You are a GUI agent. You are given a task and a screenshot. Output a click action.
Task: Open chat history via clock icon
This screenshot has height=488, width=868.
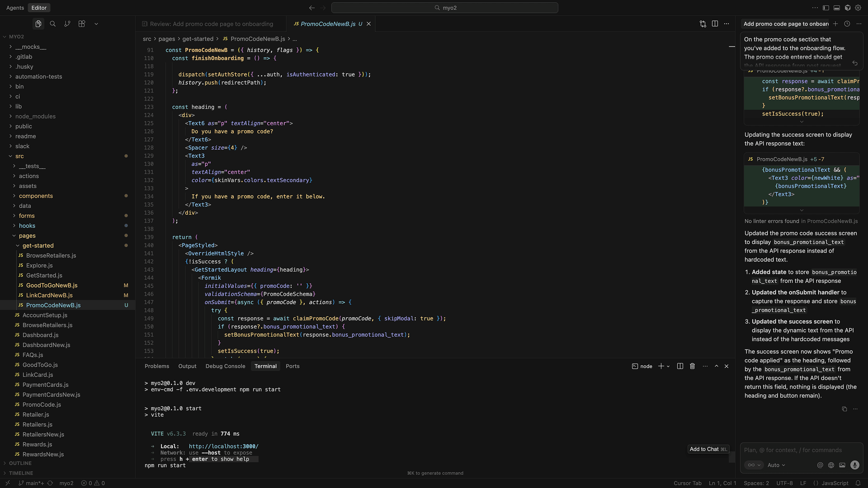(x=847, y=23)
